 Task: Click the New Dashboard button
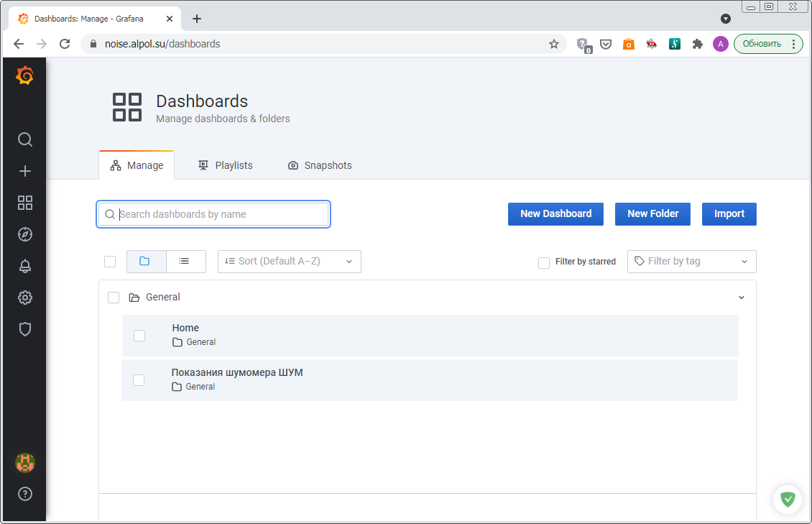click(x=555, y=213)
